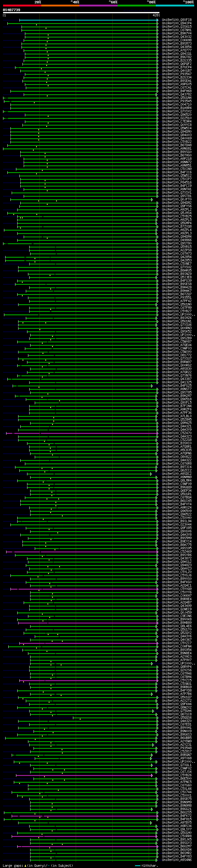Click hit label UniRef100_C7E9R4
197x868 pixels.
pos(176,122)
